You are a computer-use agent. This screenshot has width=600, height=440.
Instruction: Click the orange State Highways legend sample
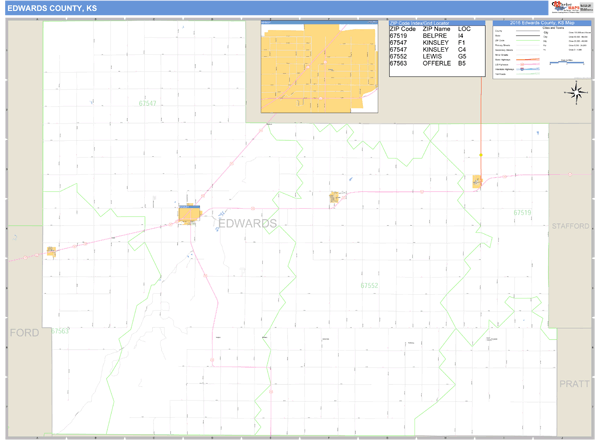pyautogui.click(x=528, y=60)
